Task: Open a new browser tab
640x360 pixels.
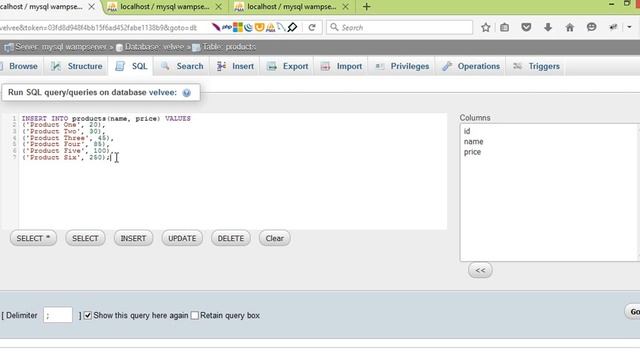Action: pos(366,7)
